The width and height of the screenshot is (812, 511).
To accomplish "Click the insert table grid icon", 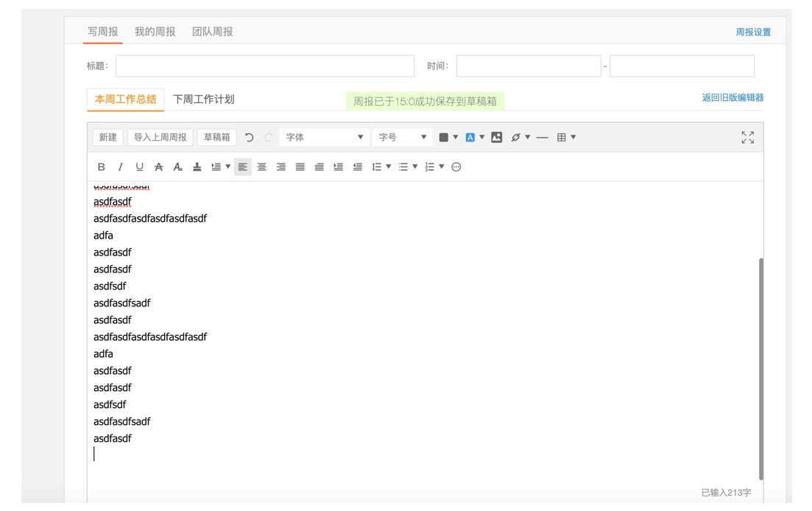I will pyautogui.click(x=562, y=137).
